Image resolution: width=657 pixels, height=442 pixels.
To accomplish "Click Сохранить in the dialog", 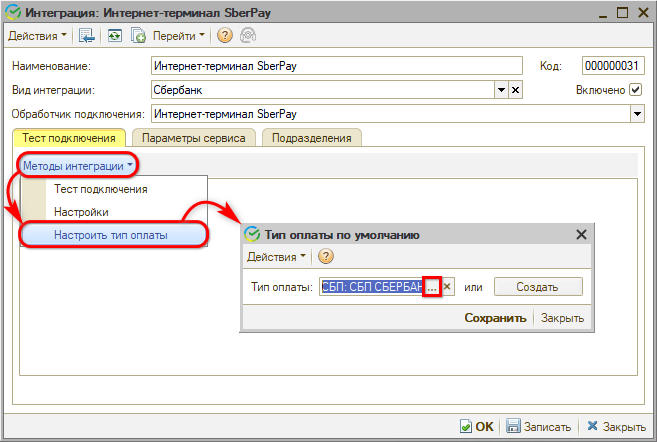I will [495, 318].
